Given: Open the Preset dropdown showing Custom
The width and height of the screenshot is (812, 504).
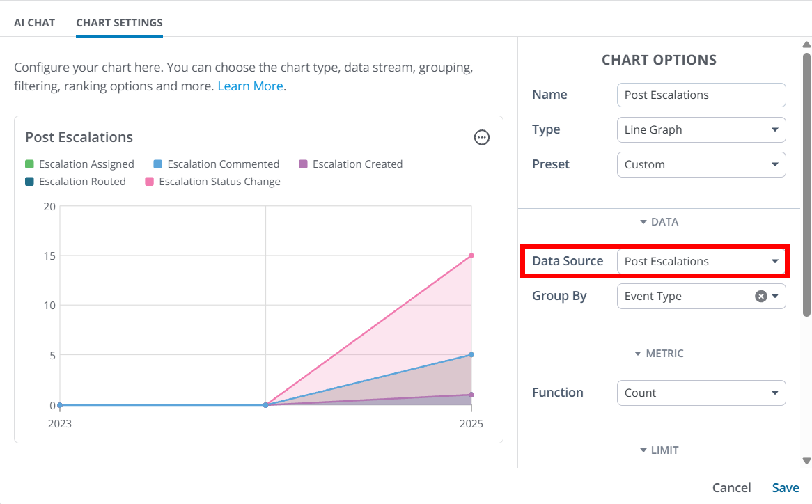Looking at the screenshot, I should click(701, 164).
